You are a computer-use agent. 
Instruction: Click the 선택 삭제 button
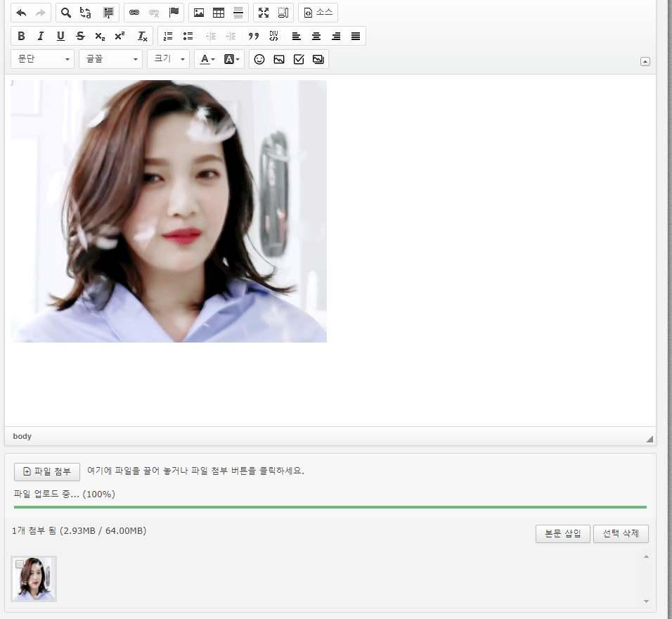(x=621, y=534)
